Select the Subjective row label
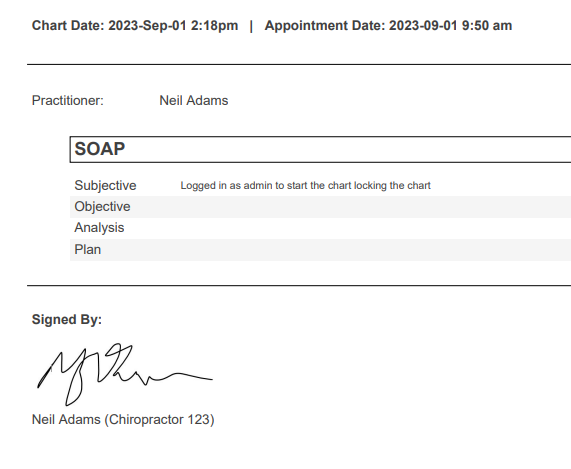Viewport: 571px width, 469px height. point(105,185)
